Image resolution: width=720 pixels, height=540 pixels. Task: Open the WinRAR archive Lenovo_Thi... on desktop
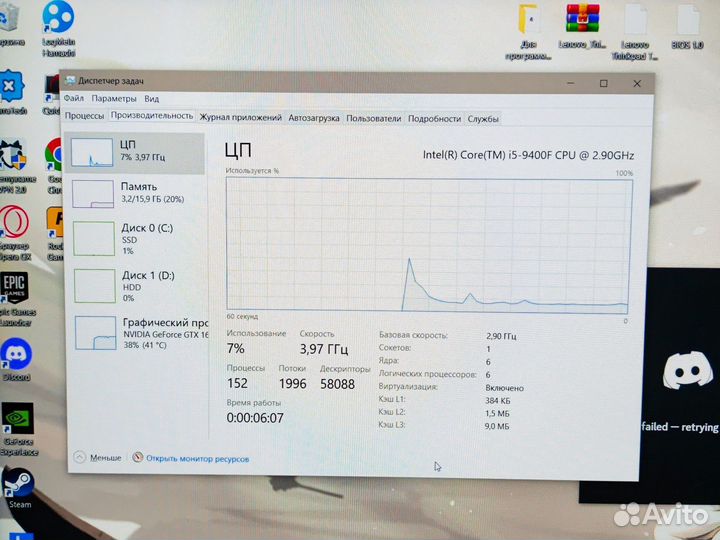(x=582, y=25)
